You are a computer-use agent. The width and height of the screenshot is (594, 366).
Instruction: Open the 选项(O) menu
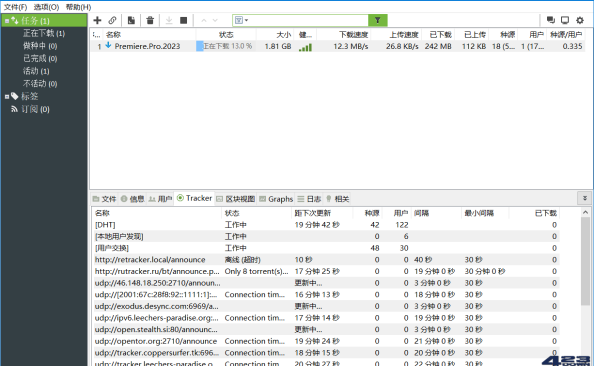pyautogui.click(x=46, y=7)
